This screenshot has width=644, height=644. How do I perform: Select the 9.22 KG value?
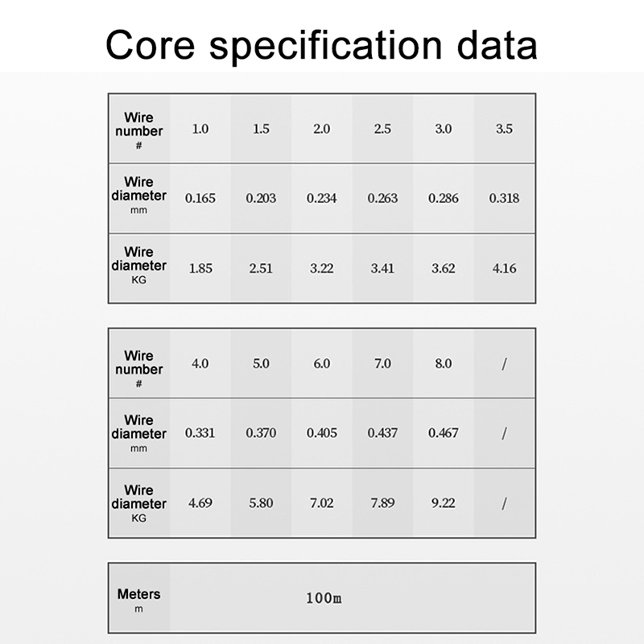[x=444, y=503]
